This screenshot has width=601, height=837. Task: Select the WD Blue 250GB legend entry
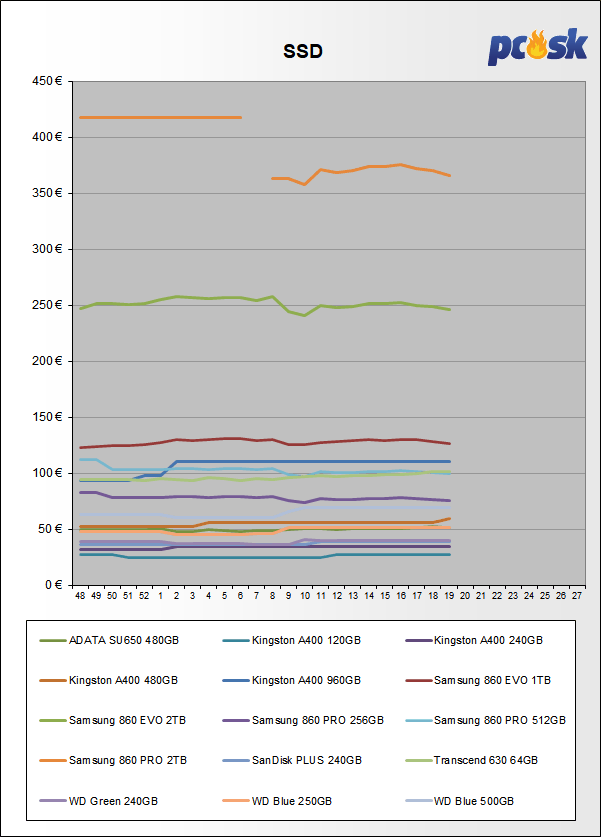coord(278,801)
